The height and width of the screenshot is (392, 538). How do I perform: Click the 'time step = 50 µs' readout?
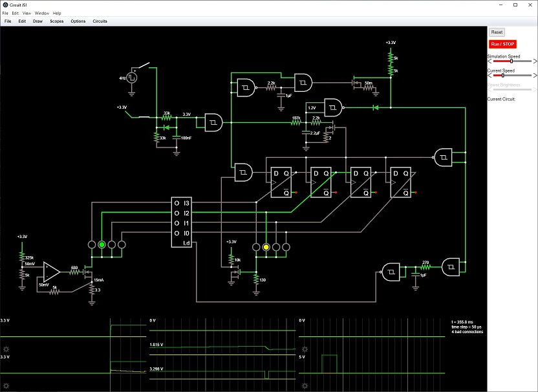pos(466,327)
